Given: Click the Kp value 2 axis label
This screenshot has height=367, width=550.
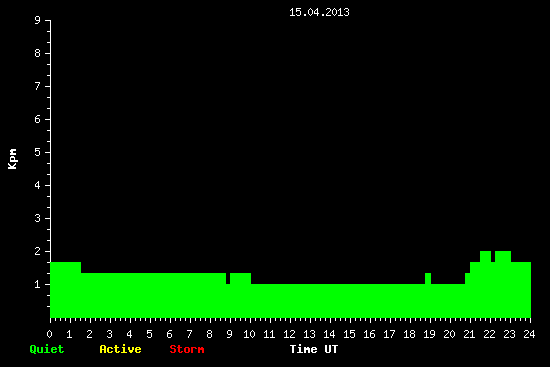Looking at the screenshot, I should tap(38, 251).
